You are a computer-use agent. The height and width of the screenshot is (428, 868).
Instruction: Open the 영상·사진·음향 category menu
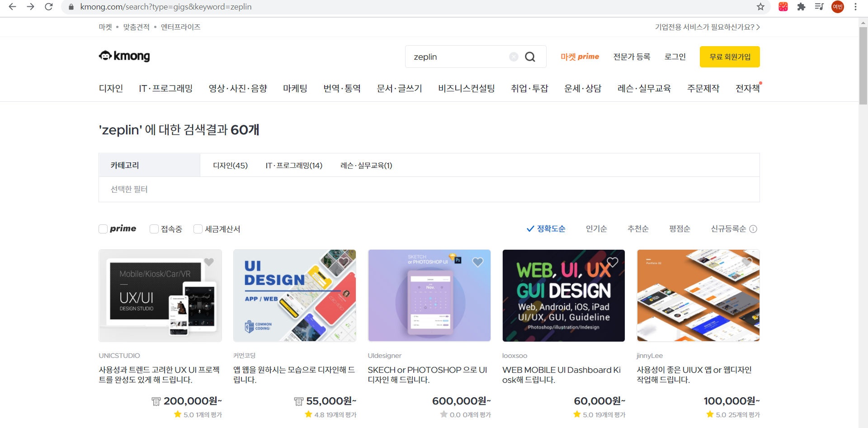click(x=238, y=88)
